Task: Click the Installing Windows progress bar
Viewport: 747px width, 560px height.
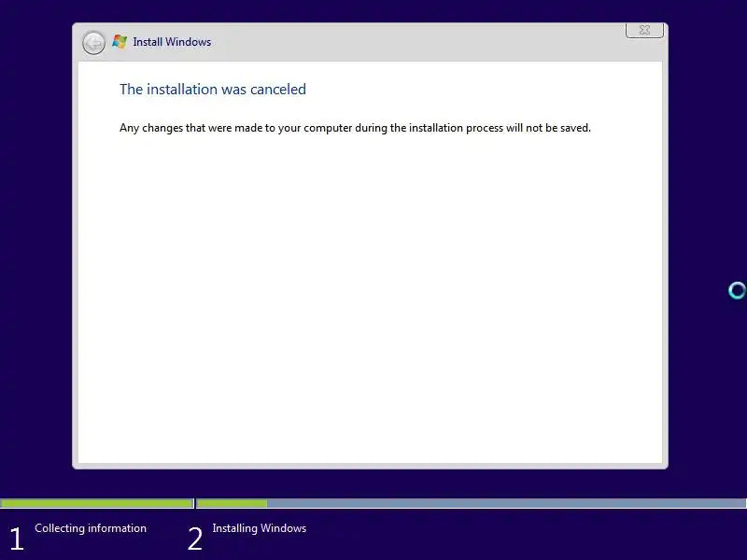Action: (x=472, y=503)
